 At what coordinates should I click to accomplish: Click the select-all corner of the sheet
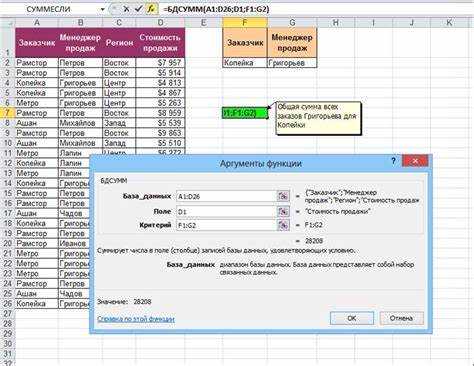[x=7, y=23]
